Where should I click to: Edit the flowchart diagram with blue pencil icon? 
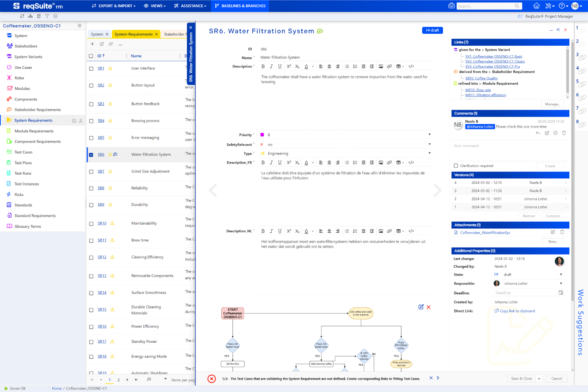[421, 307]
